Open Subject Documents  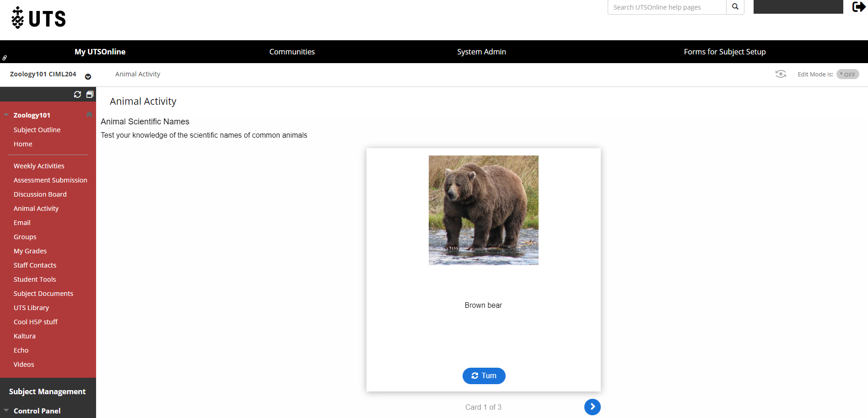pos(43,294)
